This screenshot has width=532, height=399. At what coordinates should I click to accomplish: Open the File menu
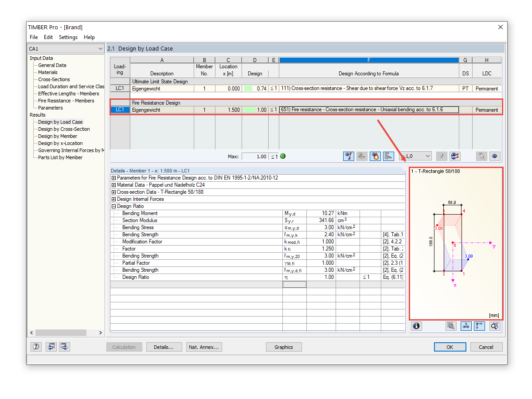click(34, 37)
